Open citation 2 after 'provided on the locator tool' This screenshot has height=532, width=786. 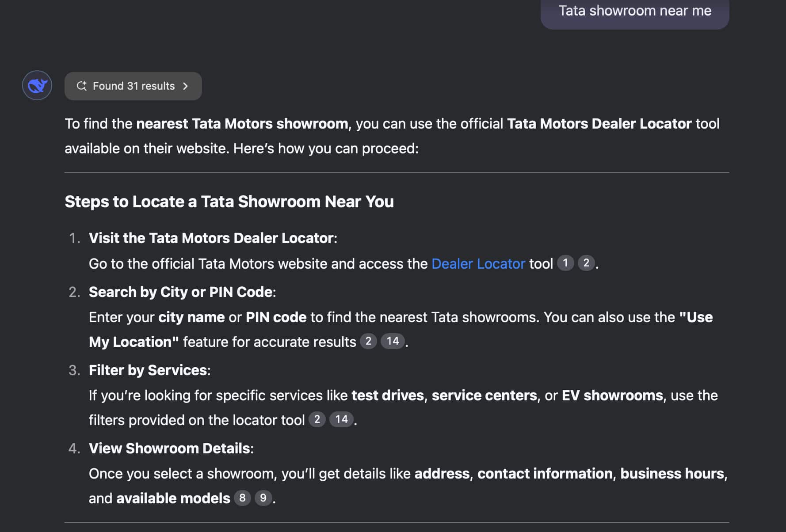pos(317,419)
